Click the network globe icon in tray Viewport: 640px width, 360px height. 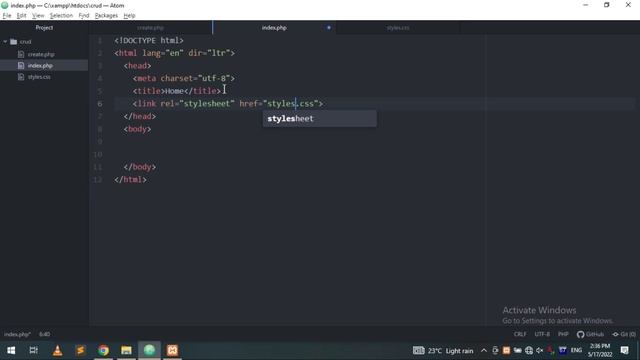click(x=529, y=351)
